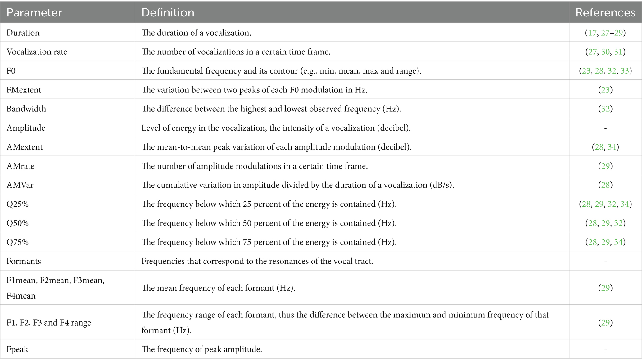The width and height of the screenshot is (642, 364).
Task: Follow reference 29 in the formant range row
Action: click(x=605, y=322)
